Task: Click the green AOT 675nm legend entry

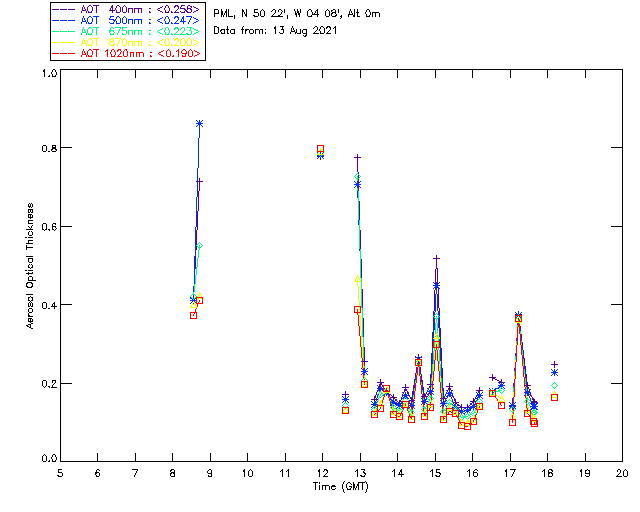Action: coord(126,31)
